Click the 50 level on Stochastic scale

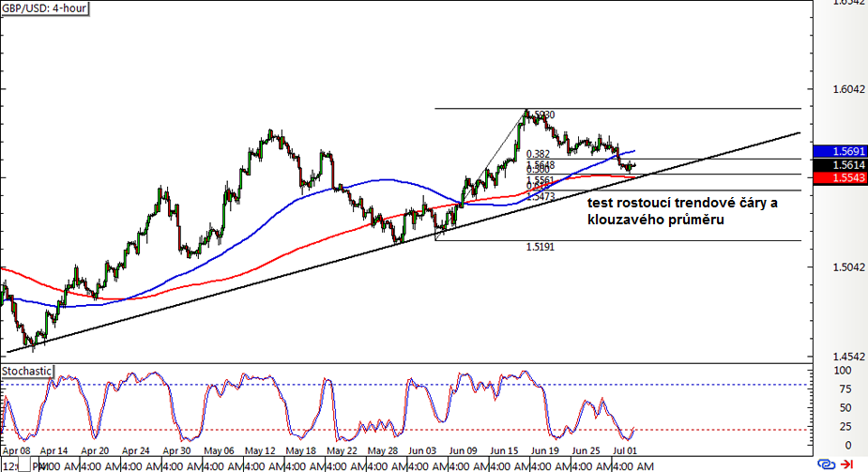coord(845,408)
